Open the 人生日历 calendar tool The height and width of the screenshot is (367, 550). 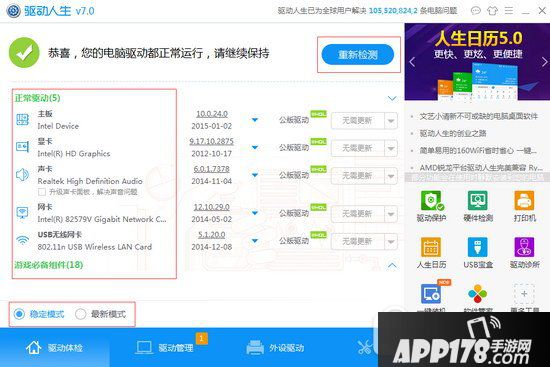(431, 247)
